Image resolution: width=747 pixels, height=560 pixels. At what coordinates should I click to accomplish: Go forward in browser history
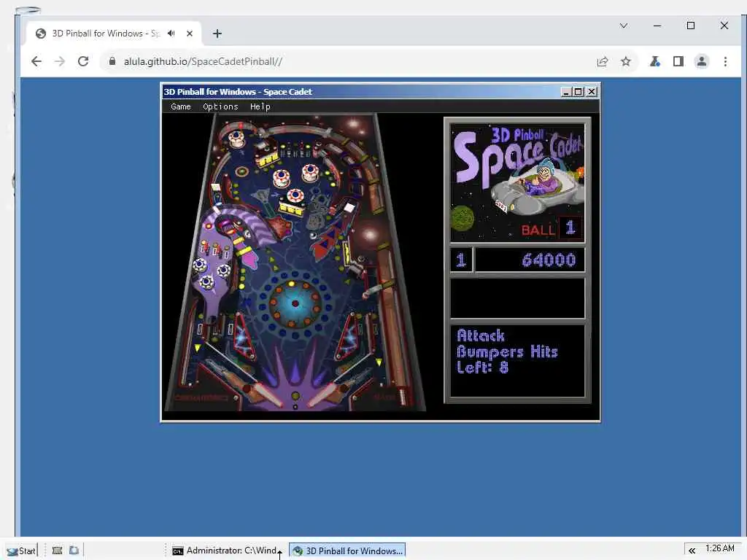(60, 61)
